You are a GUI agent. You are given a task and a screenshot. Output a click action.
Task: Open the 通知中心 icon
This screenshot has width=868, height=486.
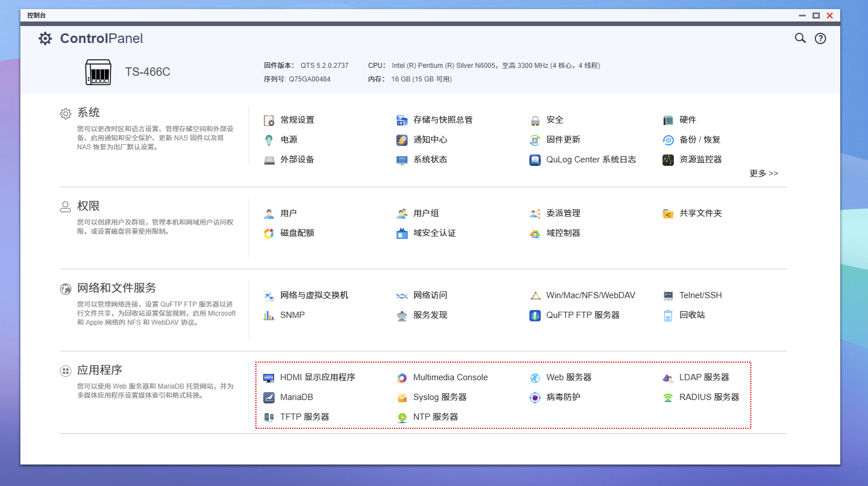[x=402, y=140]
